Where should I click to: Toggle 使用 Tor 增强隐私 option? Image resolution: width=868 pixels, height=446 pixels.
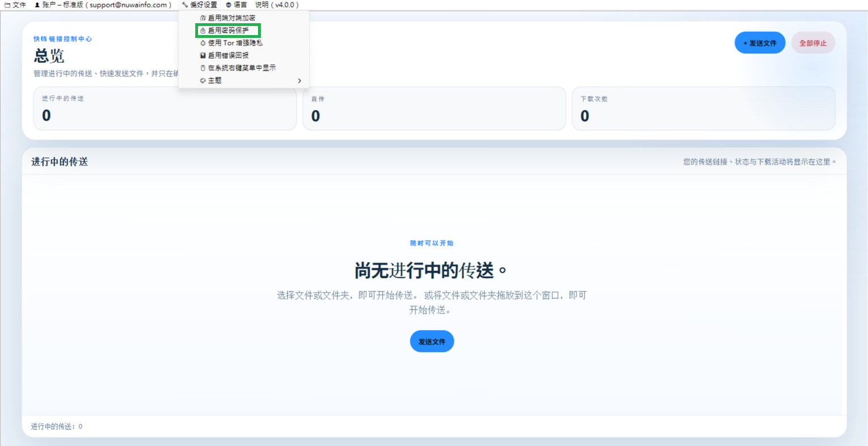pyautogui.click(x=243, y=43)
